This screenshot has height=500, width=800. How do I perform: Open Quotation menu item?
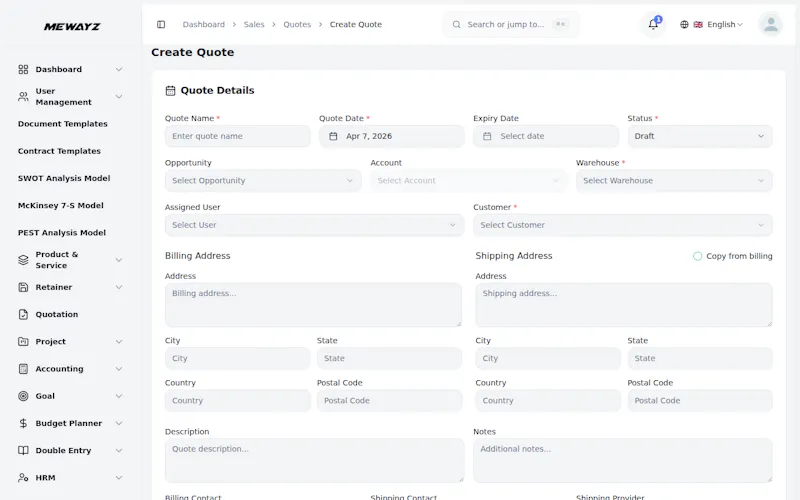(57, 314)
